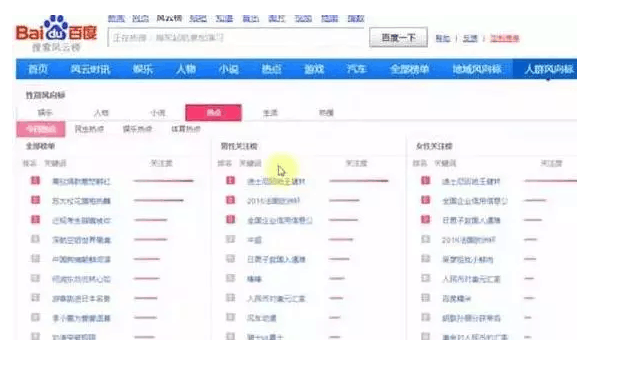Screen dimensions: 624x384
Task: Open 全部榜单 in blue navigation bar
Action: [409, 69]
